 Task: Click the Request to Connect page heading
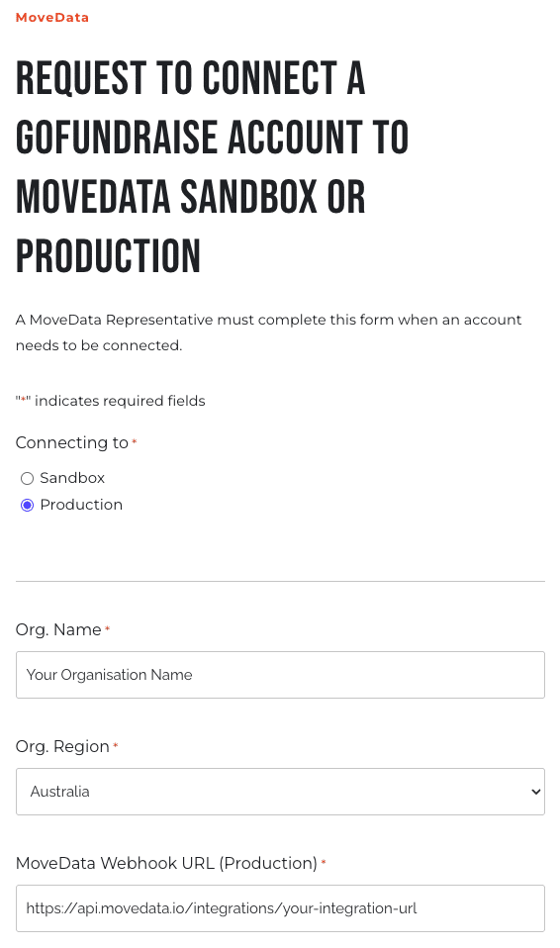213,167
